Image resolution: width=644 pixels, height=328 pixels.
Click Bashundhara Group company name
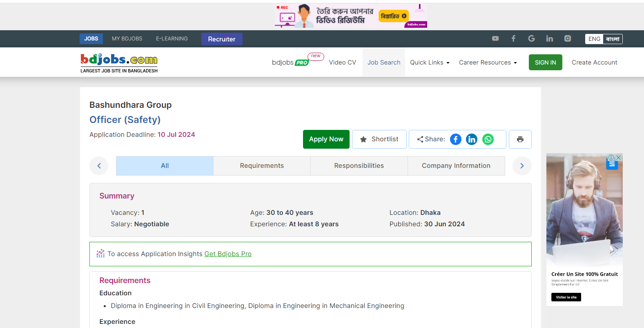coord(131,105)
